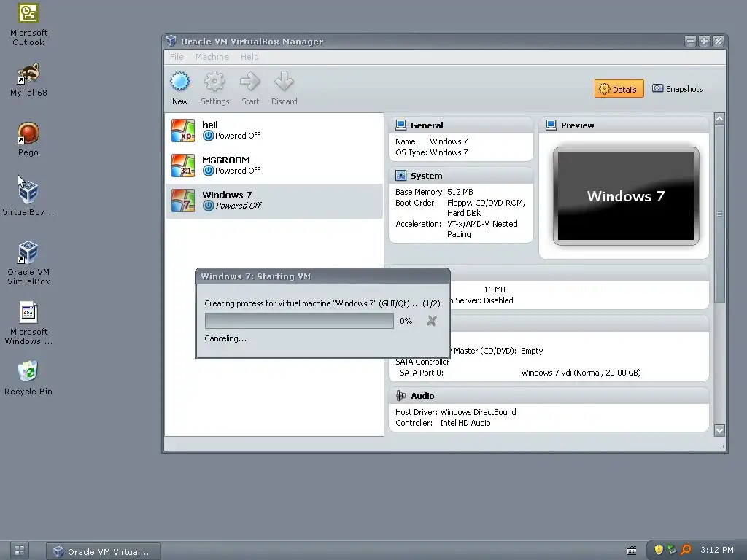Click the MSGROOM Powered Off status
Image resolution: width=747 pixels, height=560 pixels.
[x=231, y=171]
